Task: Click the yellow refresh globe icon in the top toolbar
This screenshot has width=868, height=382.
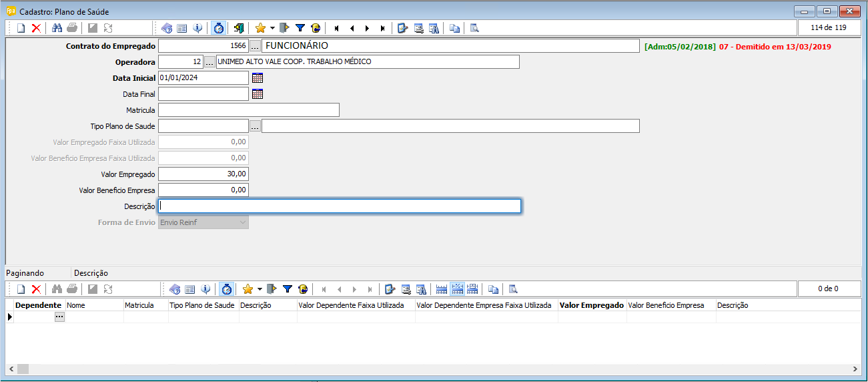Action: click(x=316, y=28)
